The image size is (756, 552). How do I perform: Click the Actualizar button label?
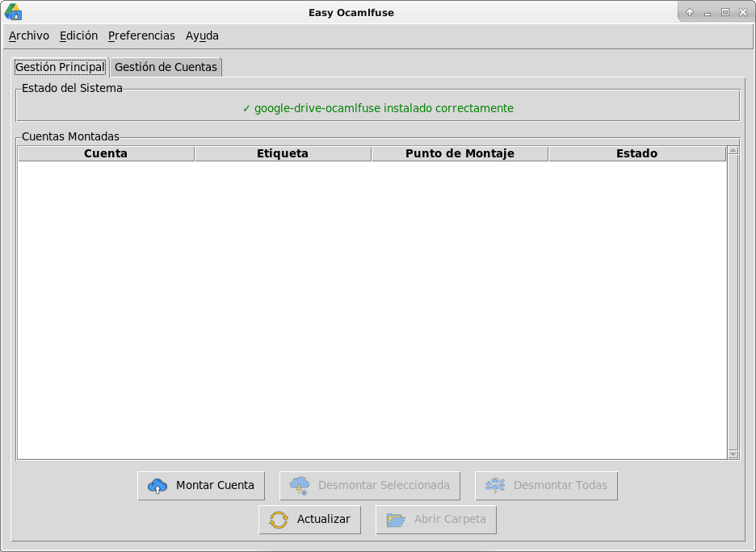324,519
